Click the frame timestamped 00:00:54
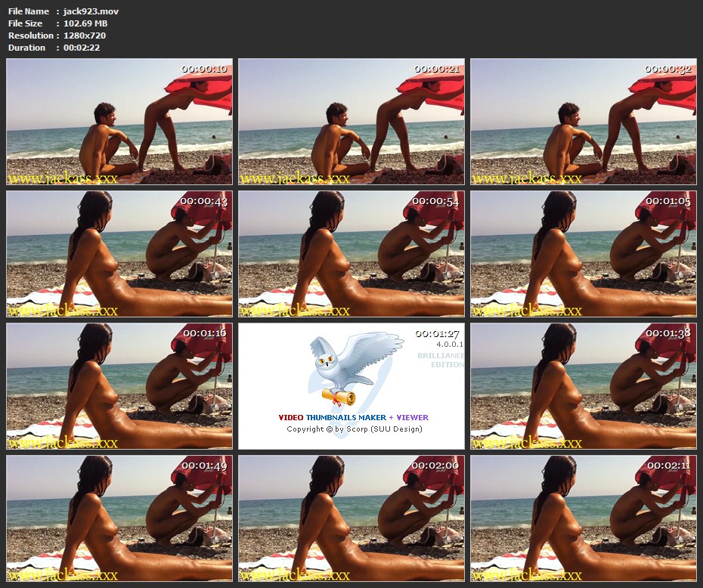The image size is (703, 588). click(x=351, y=254)
